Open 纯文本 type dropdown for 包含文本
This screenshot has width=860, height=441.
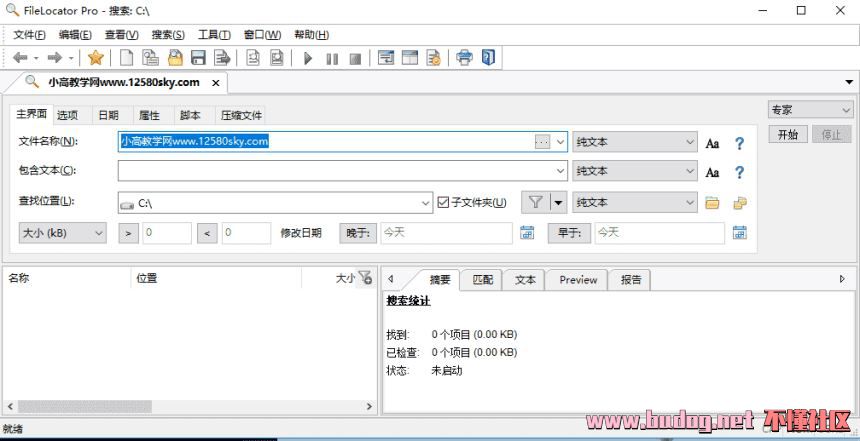tap(635, 171)
